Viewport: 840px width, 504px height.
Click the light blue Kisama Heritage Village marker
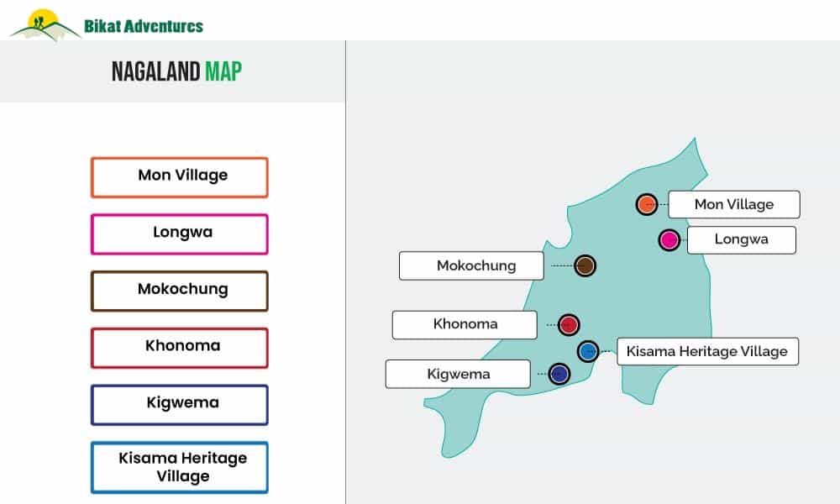coord(588,351)
